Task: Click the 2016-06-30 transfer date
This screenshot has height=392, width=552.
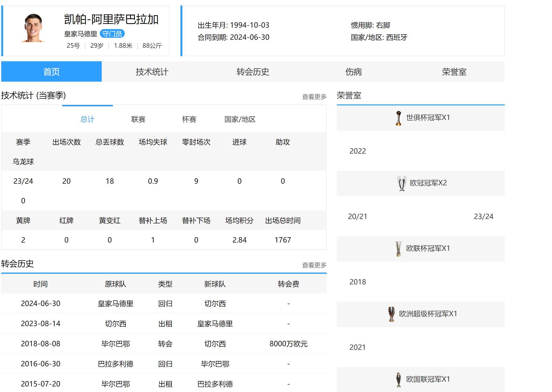Action: (41, 364)
